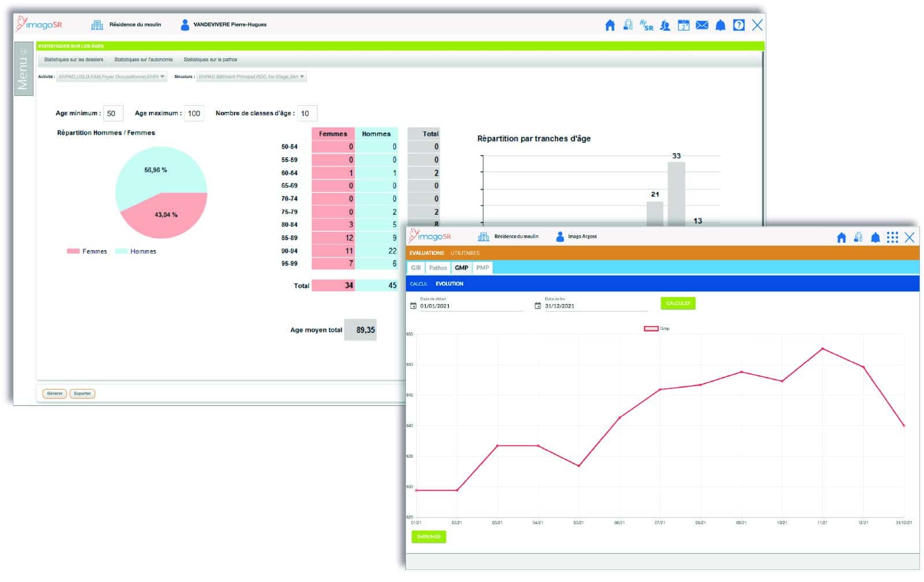Viewport: 924px width, 582px height.
Task: Open notifications bell in front window
Action: tap(875, 237)
